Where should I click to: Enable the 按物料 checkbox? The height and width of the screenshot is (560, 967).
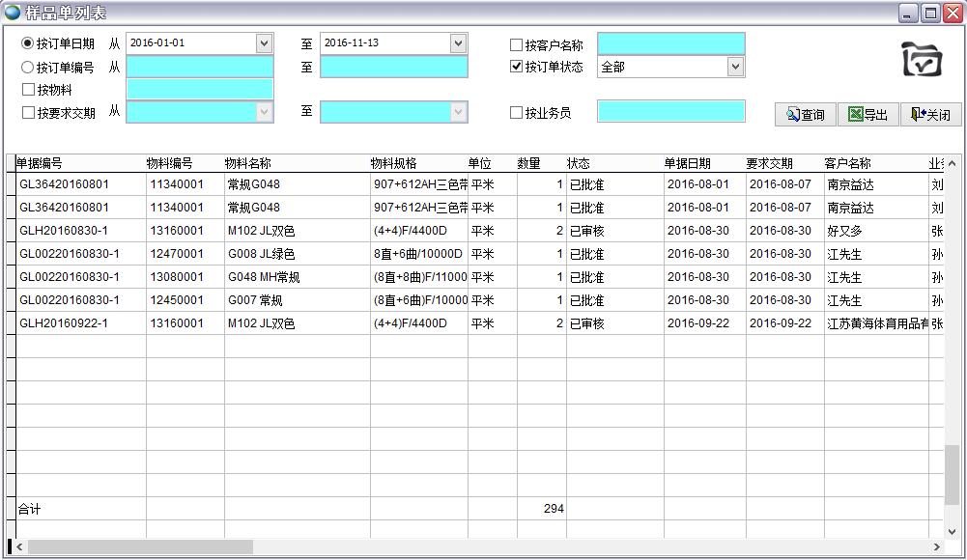coord(28,90)
